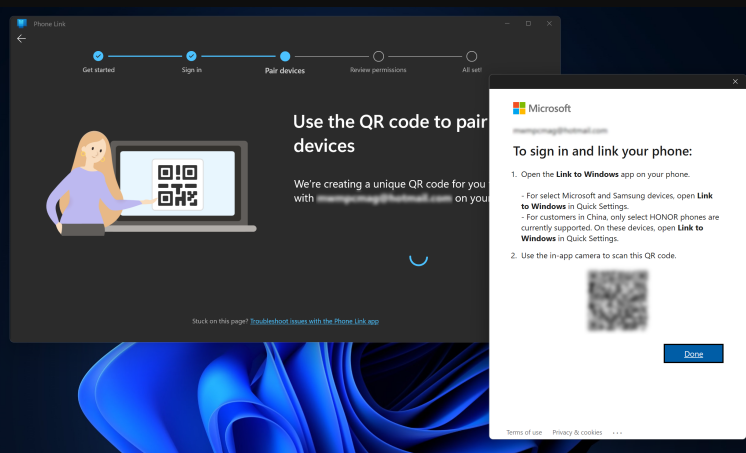The height and width of the screenshot is (453, 746).
Task: Select the Sign in step checkmark
Action: point(191,56)
